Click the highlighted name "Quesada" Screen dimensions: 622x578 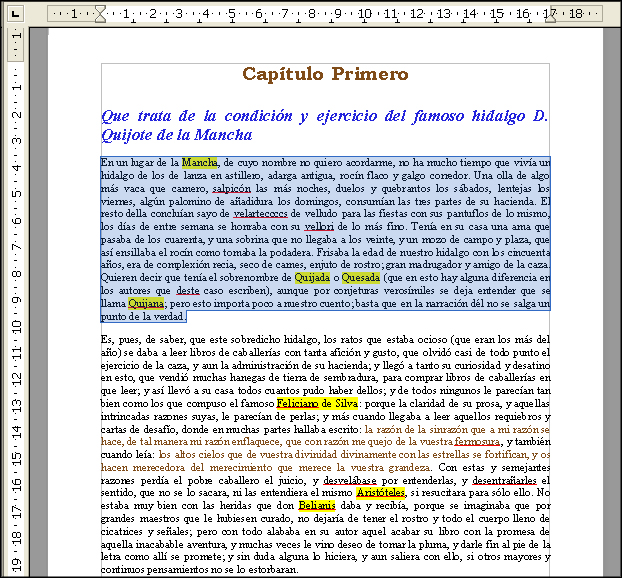point(361,278)
